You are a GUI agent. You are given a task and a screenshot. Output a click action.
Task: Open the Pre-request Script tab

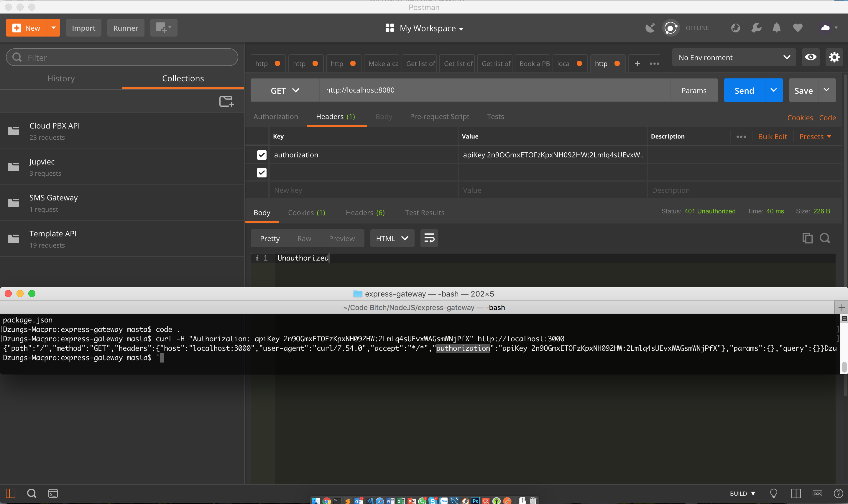[439, 116]
